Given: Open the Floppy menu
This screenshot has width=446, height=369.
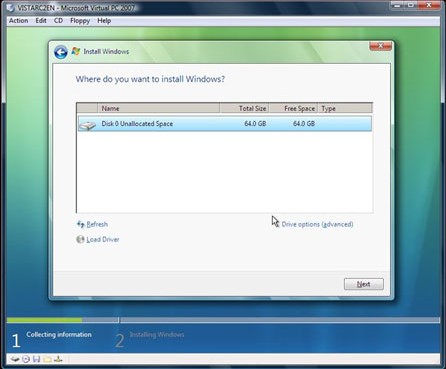Looking at the screenshot, I should pyautogui.click(x=80, y=21).
